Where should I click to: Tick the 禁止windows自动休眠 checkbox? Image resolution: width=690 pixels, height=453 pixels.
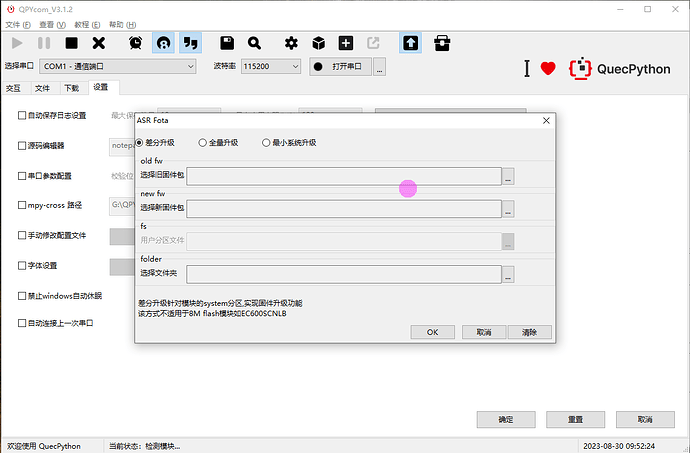coord(22,296)
